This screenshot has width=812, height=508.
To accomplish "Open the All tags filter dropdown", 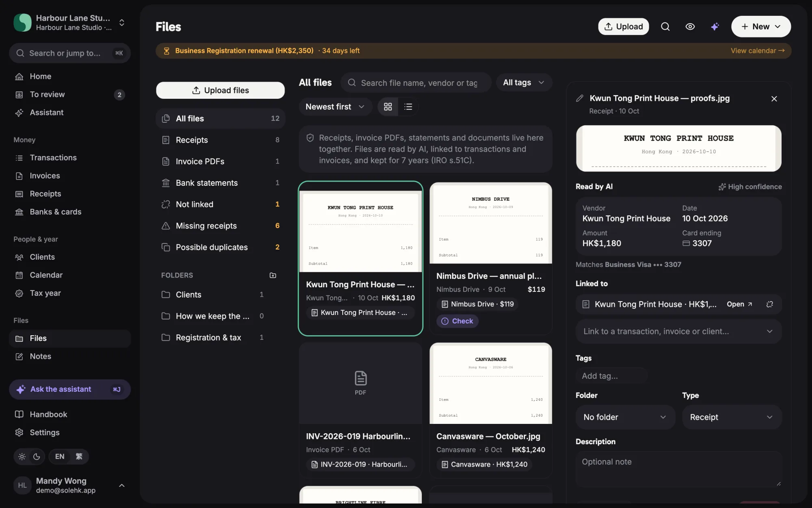I will click(524, 82).
